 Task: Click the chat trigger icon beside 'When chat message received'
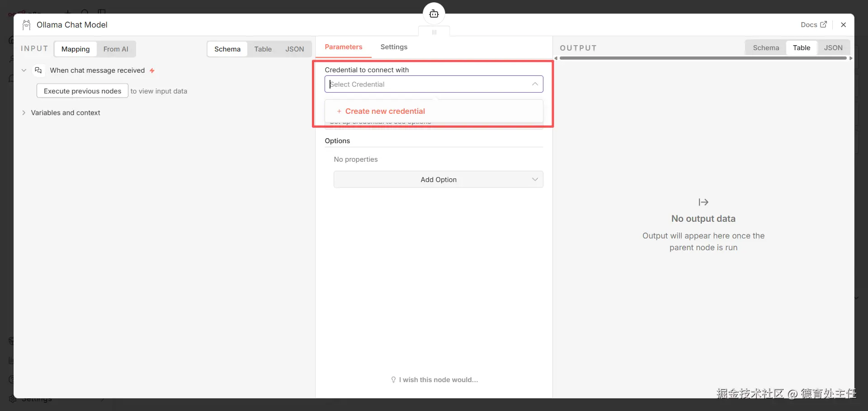[38, 70]
